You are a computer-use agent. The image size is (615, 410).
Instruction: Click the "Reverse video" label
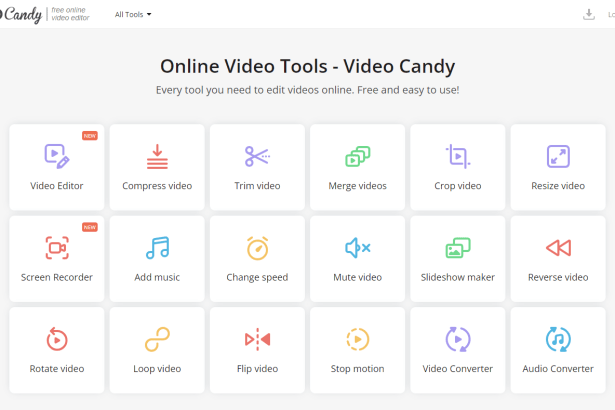tap(558, 277)
